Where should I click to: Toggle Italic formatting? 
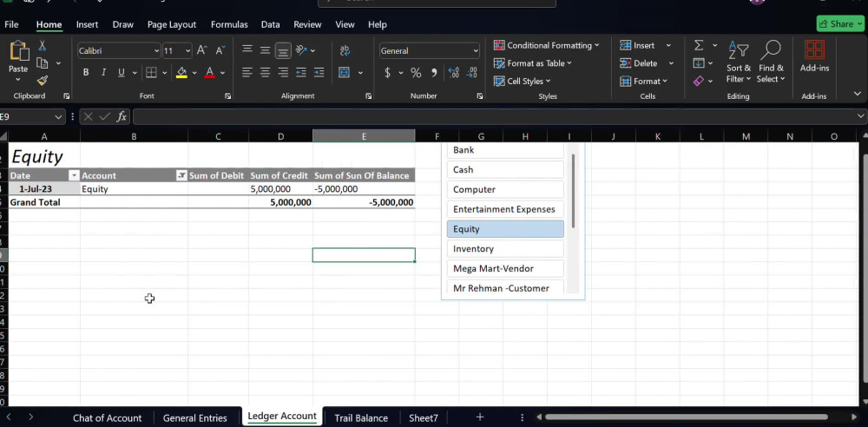(103, 73)
